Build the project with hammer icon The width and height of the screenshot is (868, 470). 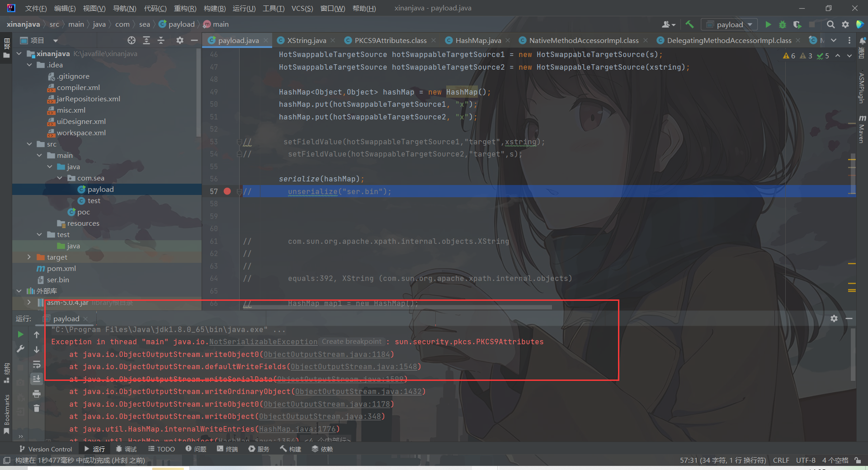click(689, 24)
